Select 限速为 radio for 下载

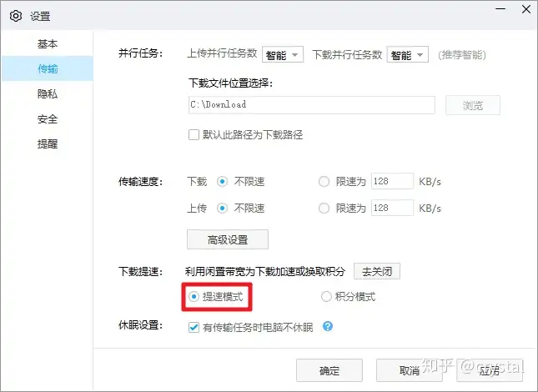[324, 181]
